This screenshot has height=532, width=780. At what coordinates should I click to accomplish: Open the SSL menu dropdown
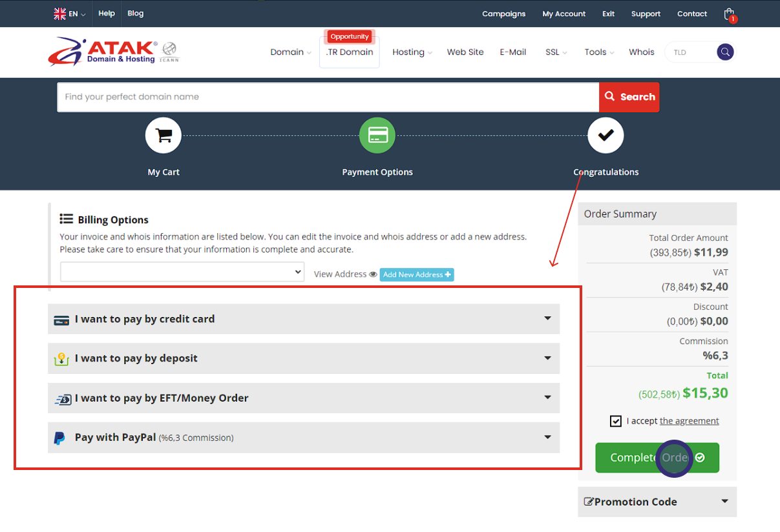pos(556,52)
